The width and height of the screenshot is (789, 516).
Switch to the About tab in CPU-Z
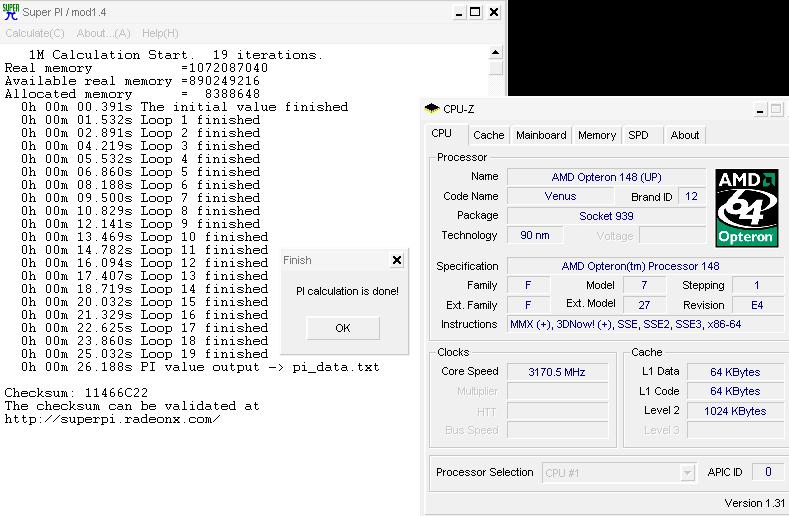click(x=684, y=135)
